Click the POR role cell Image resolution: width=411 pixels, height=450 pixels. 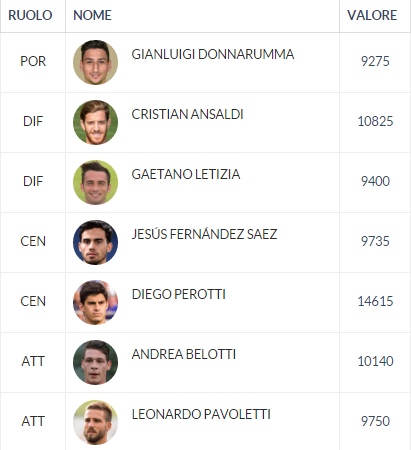click(x=33, y=61)
